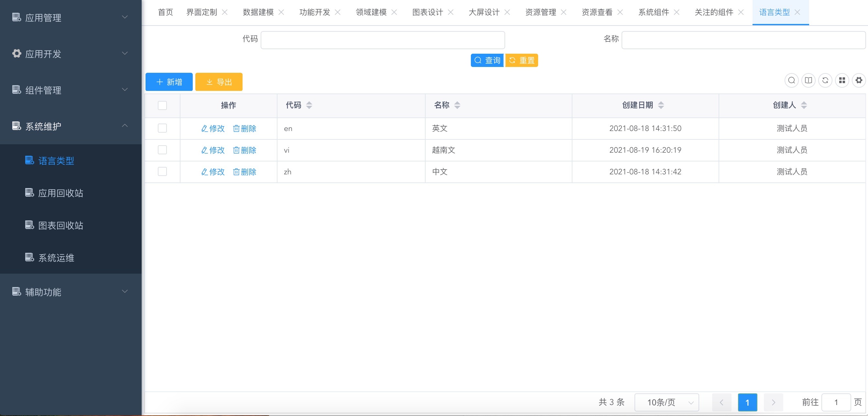This screenshot has height=416, width=868.
Task: Close the 资源管理 tab
Action: 563,13
